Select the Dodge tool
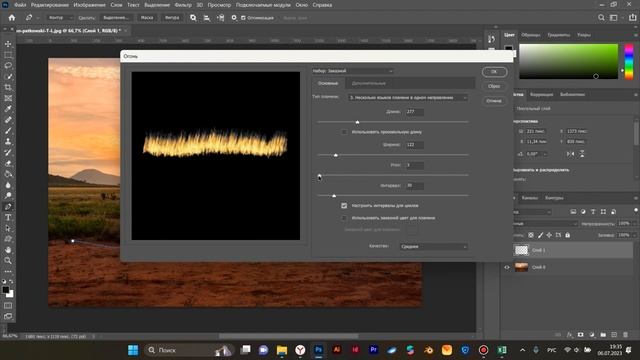 click(8, 196)
